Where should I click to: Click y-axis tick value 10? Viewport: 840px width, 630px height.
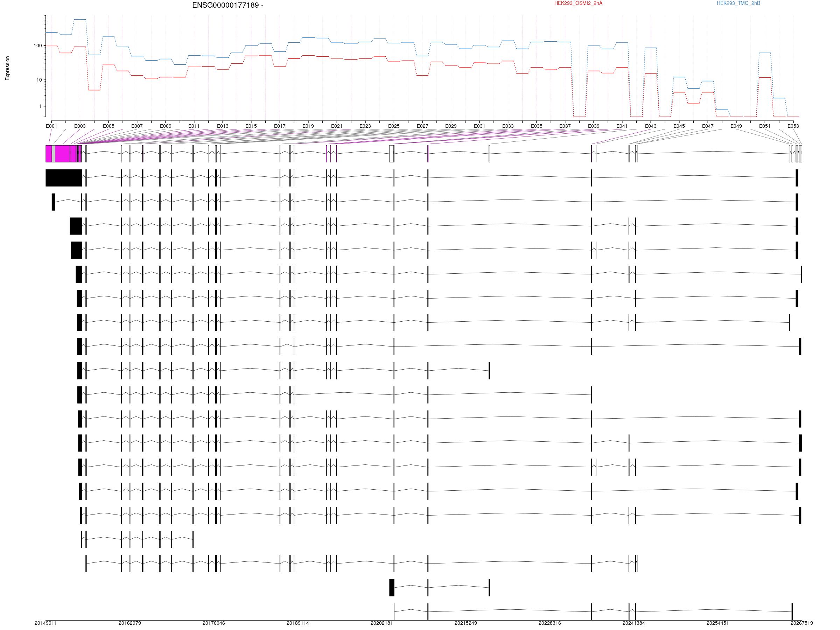point(39,80)
